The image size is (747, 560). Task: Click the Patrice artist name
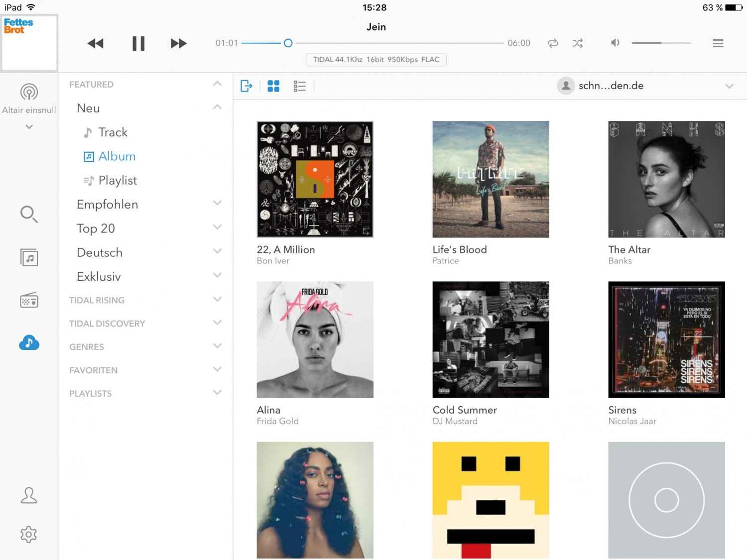point(445,261)
